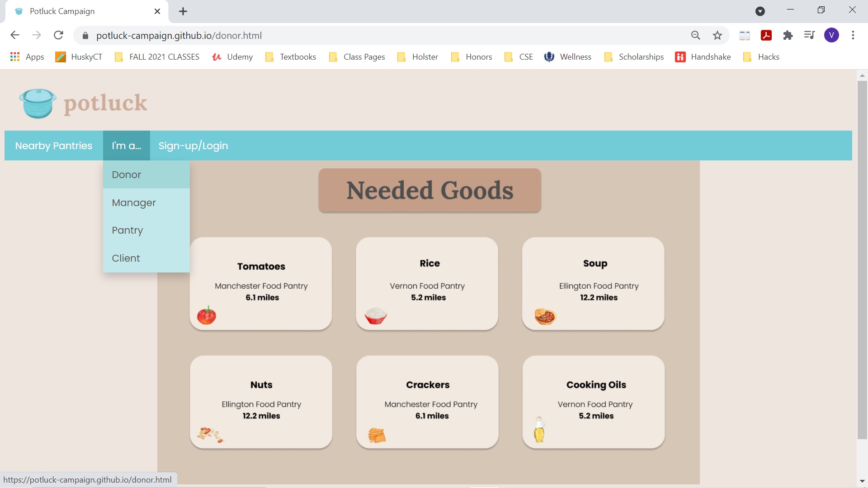Click the rice bowl icon
This screenshot has height=488, width=868.
pyautogui.click(x=376, y=315)
